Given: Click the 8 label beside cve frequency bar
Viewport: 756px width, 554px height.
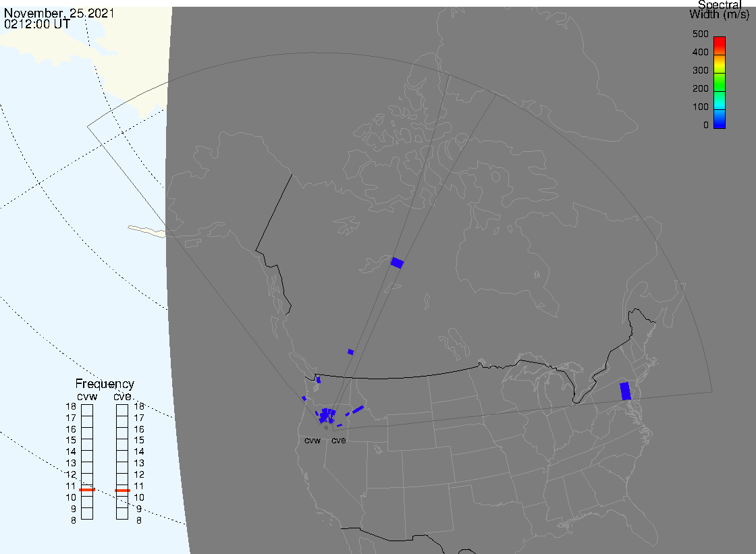Looking at the screenshot, I should pos(139,521).
